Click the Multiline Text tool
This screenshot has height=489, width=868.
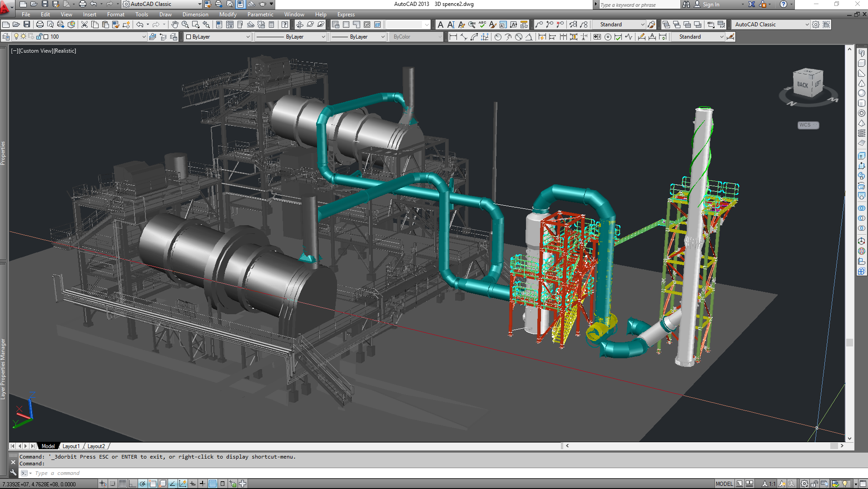[440, 25]
